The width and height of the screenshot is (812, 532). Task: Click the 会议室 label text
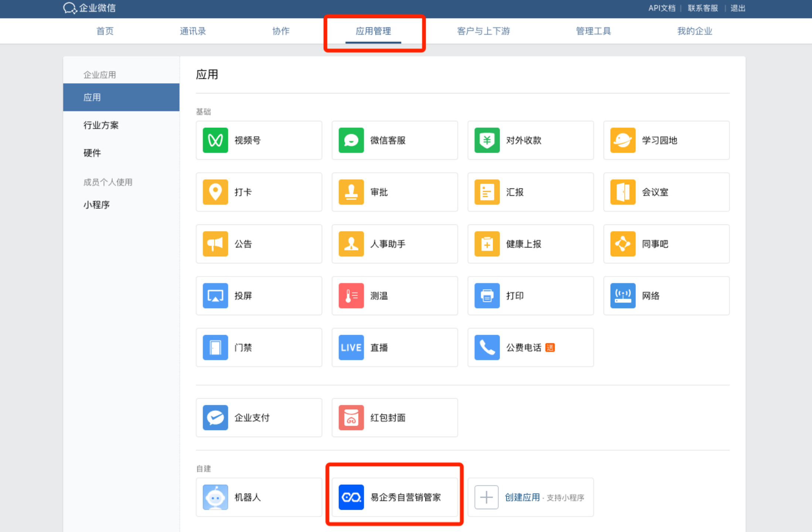[655, 192]
